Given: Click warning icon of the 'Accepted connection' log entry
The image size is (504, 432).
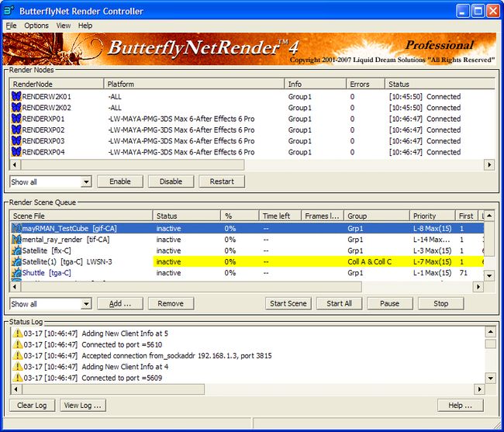Looking at the screenshot, I should click(x=18, y=355).
